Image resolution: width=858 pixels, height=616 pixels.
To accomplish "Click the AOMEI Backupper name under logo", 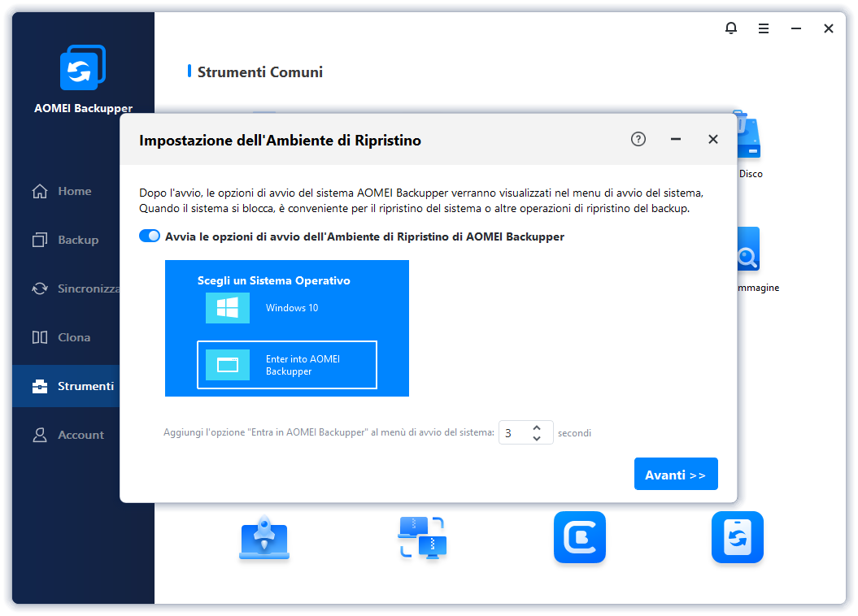I will (x=83, y=108).
